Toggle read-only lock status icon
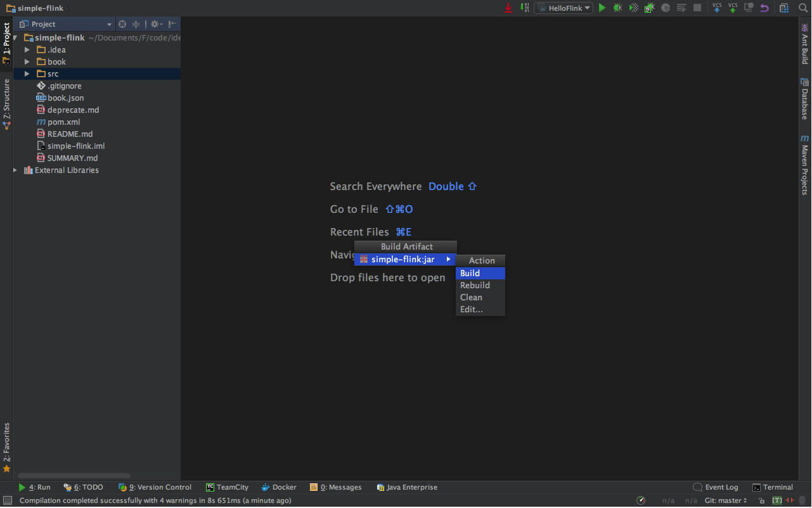 coord(761,501)
